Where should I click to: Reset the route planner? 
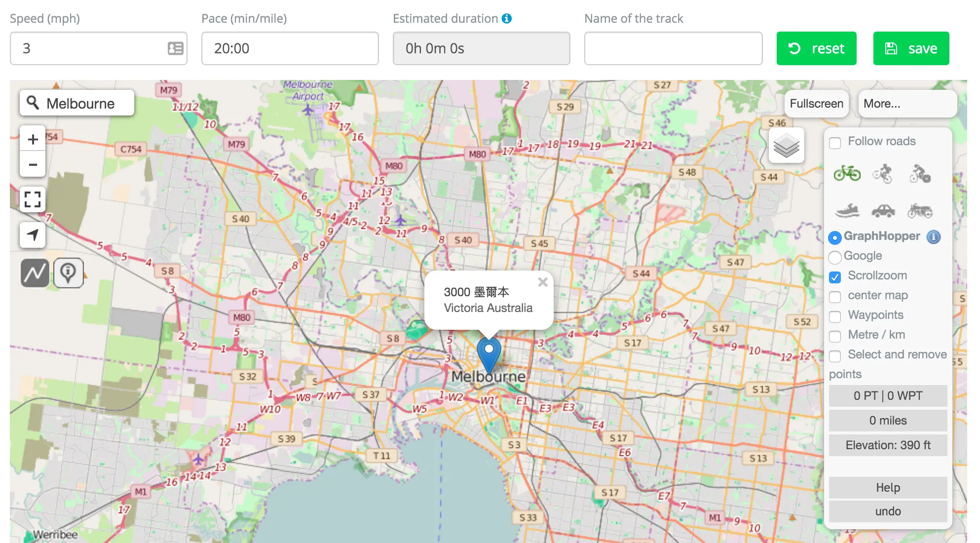point(816,48)
